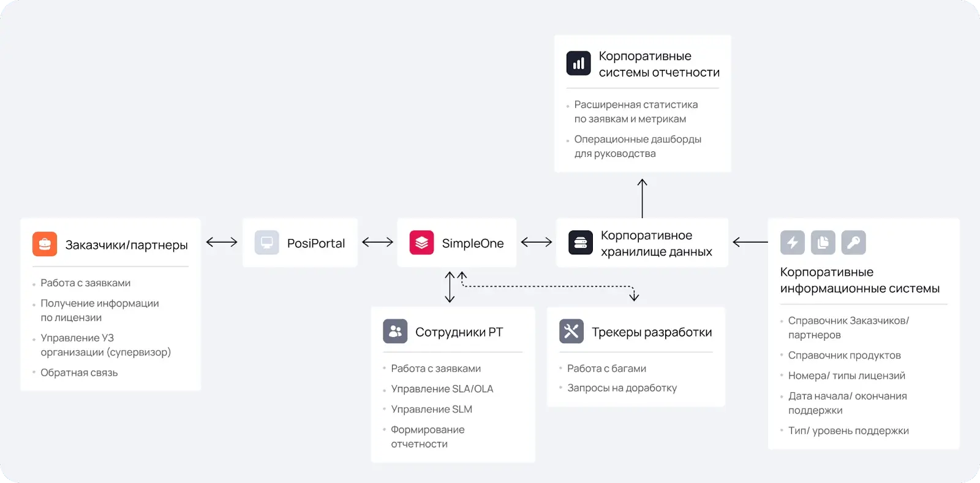Select the PosiPortal label
Viewport: 980px width, 483px height.
point(316,243)
